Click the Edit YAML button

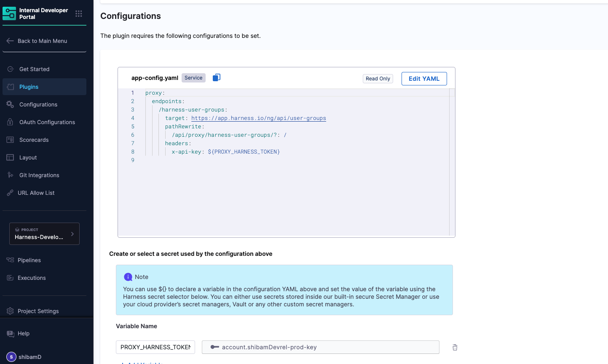point(424,79)
